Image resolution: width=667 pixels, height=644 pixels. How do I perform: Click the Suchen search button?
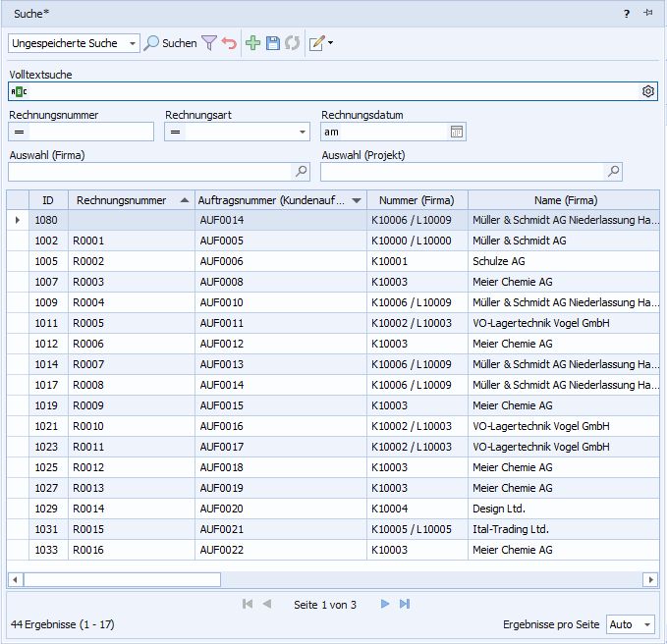coord(170,43)
